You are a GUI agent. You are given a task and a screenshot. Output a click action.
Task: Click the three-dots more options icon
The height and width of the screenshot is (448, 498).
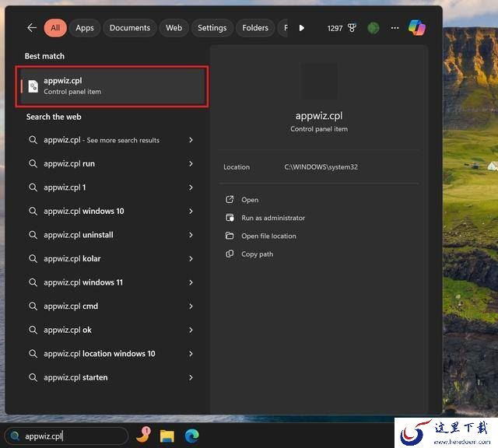pos(395,28)
